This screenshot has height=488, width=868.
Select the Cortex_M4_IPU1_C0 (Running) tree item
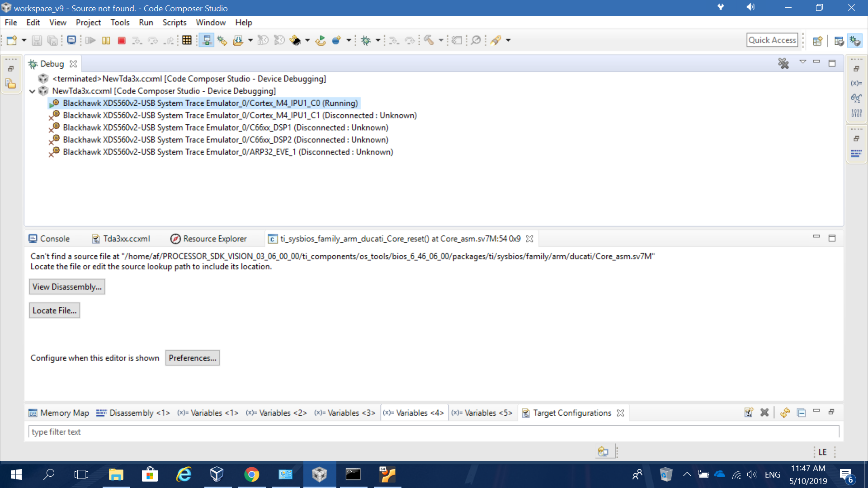tap(204, 103)
